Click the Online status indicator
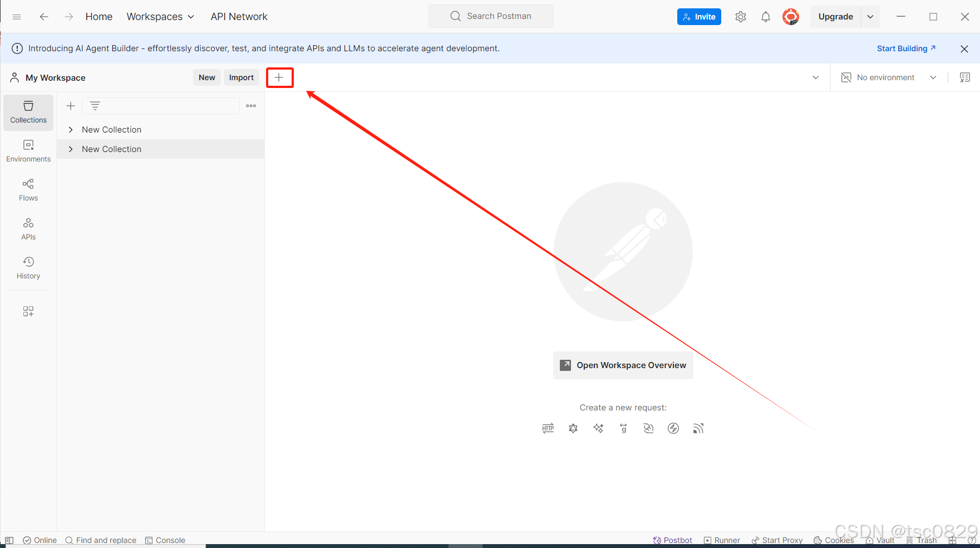Image resolution: width=980 pixels, height=548 pixels. tap(40, 540)
